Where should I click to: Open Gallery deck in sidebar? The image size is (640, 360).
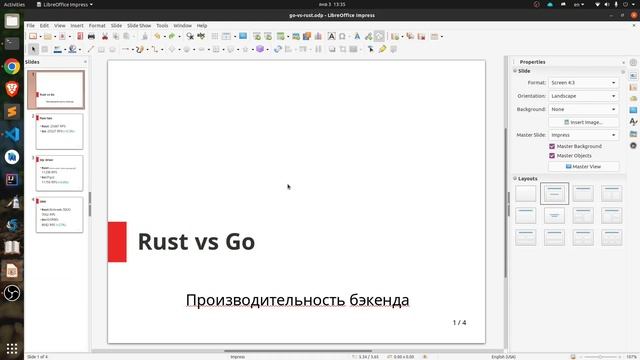coord(633,133)
